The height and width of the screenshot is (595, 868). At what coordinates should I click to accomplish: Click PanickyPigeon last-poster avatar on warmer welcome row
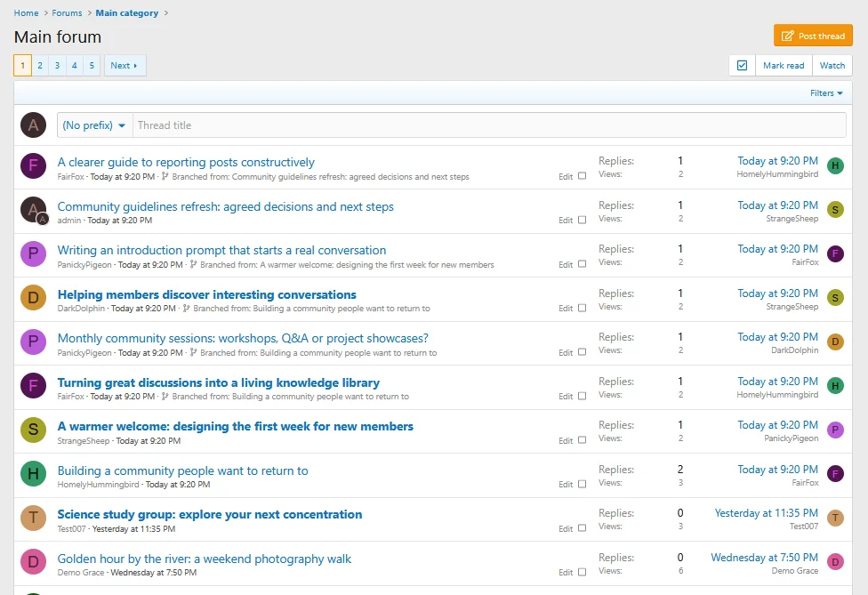tap(835, 430)
